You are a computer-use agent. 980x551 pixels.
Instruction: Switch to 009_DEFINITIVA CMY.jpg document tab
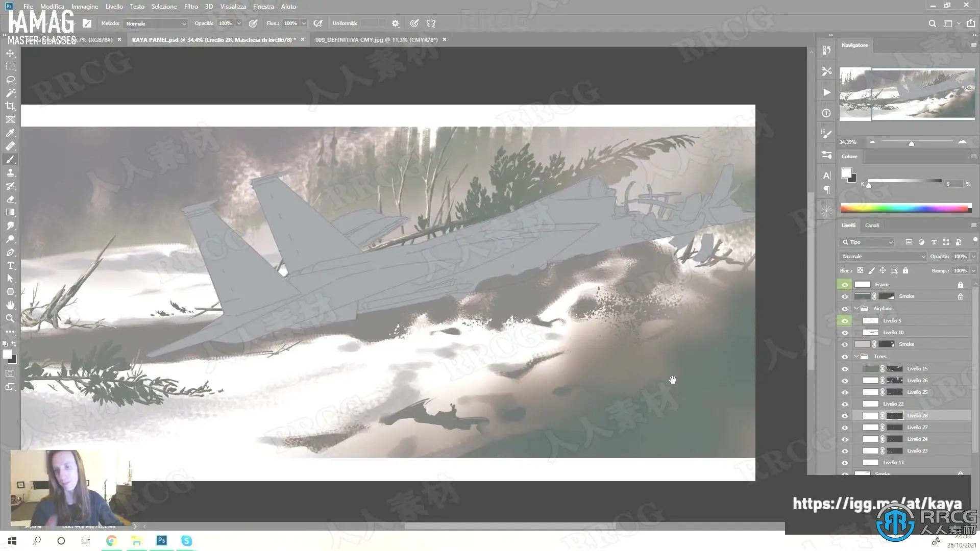[376, 39]
